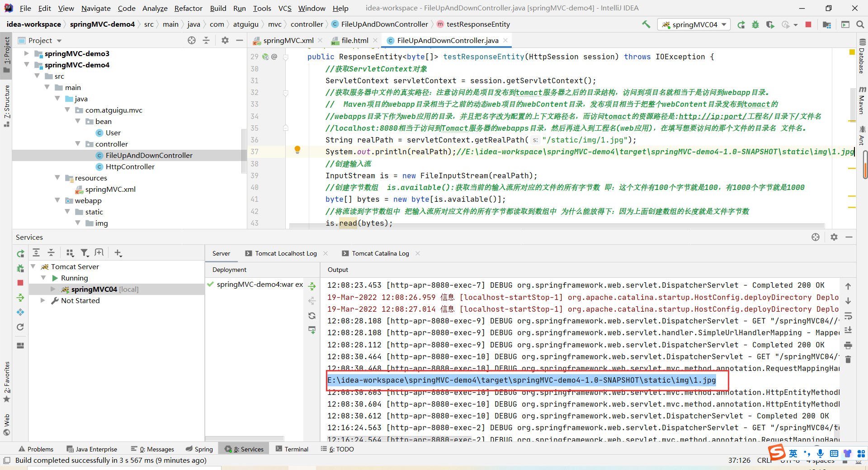Collapse all nodes in Project panel
Screen dimensions: 868x470
pyautogui.click(x=206, y=40)
